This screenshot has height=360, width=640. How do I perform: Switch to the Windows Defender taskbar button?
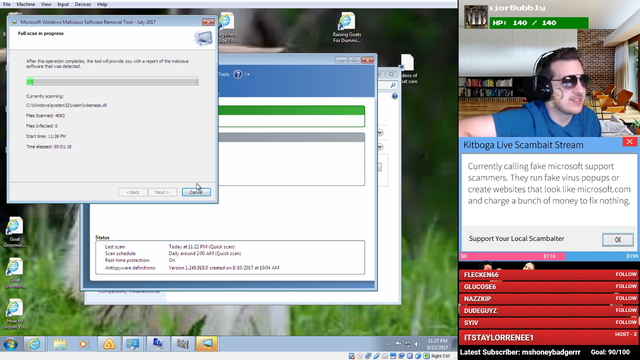(182, 344)
